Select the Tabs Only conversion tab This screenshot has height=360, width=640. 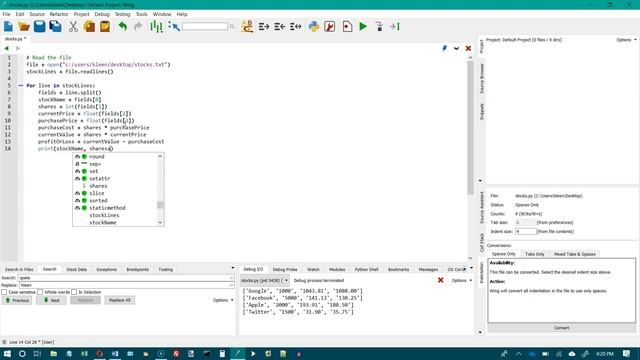tap(535, 254)
